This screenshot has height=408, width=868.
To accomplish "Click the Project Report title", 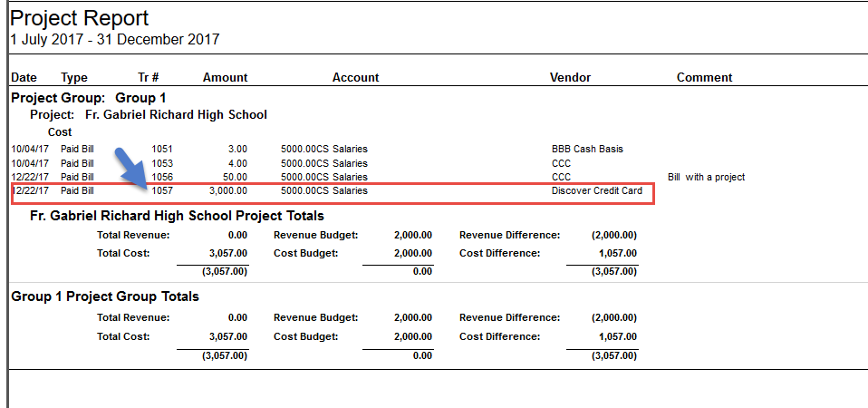I will coord(79,18).
